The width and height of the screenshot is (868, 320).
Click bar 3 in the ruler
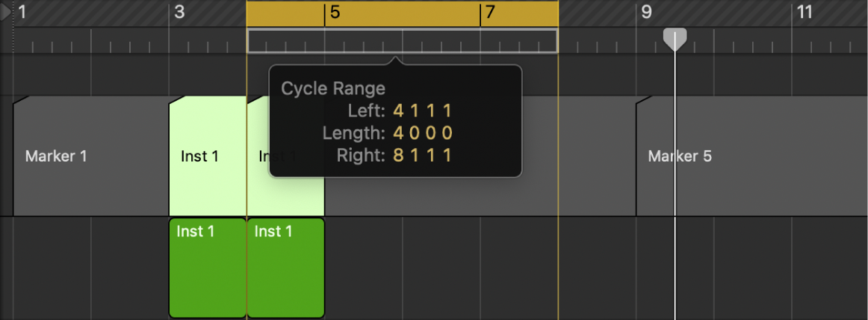tap(179, 12)
